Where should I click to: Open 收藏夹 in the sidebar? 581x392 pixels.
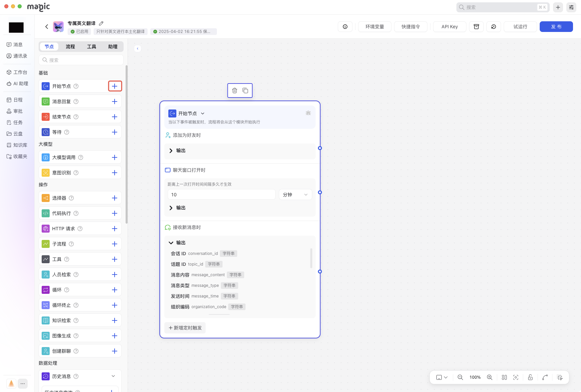pos(17,156)
